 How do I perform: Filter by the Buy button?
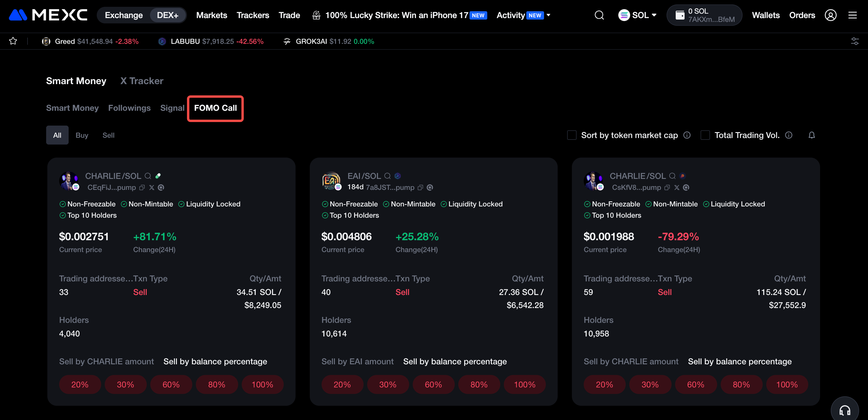[x=82, y=135]
